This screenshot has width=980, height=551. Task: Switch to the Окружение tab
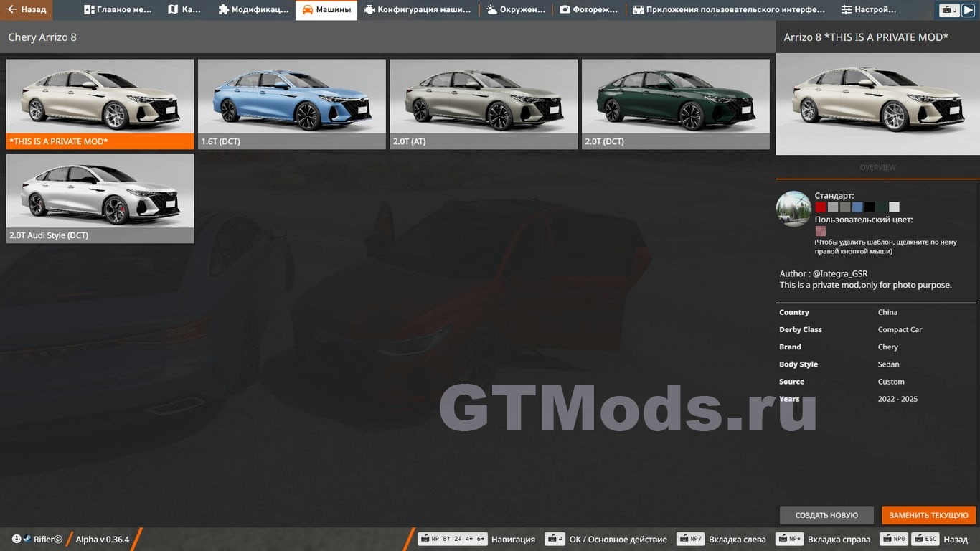coord(516,10)
